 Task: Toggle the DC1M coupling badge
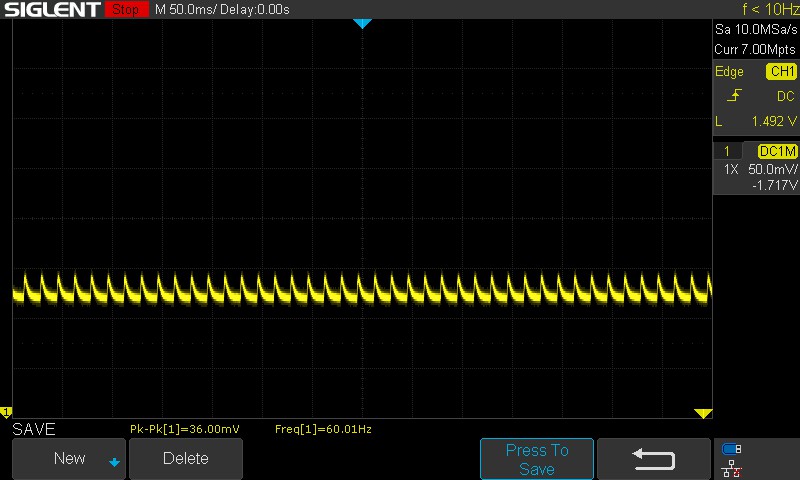tap(777, 151)
